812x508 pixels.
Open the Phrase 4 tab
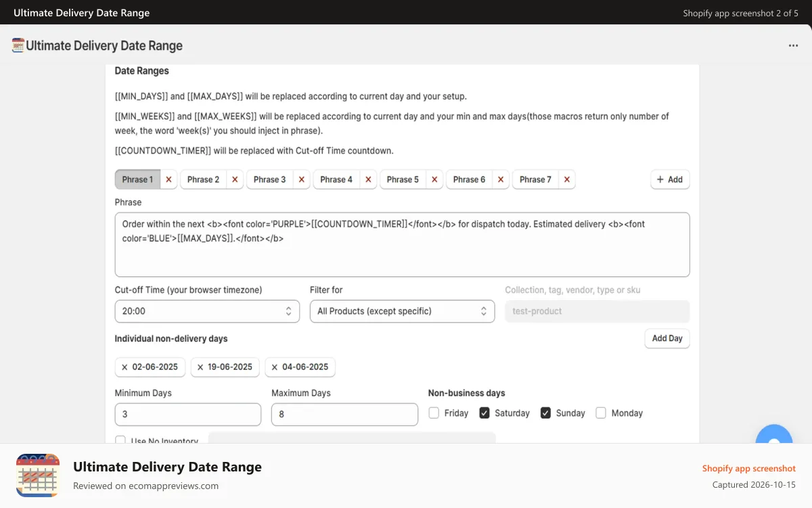[x=336, y=179]
